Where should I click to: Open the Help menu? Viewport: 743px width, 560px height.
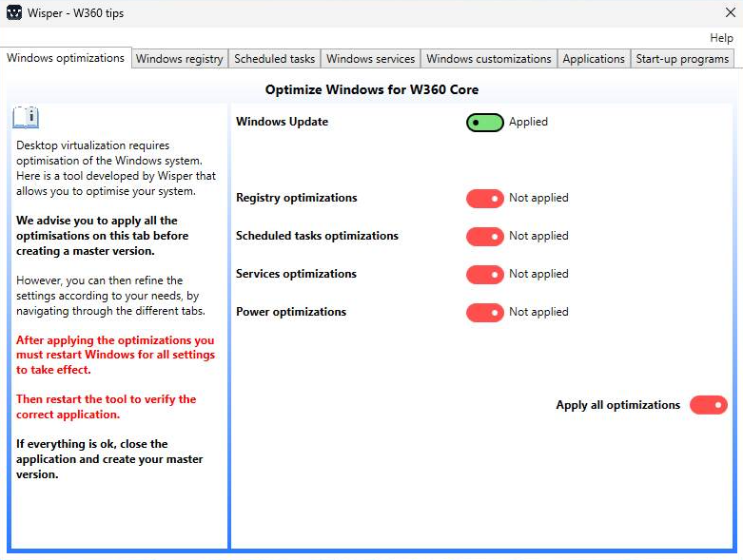[721, 38]
